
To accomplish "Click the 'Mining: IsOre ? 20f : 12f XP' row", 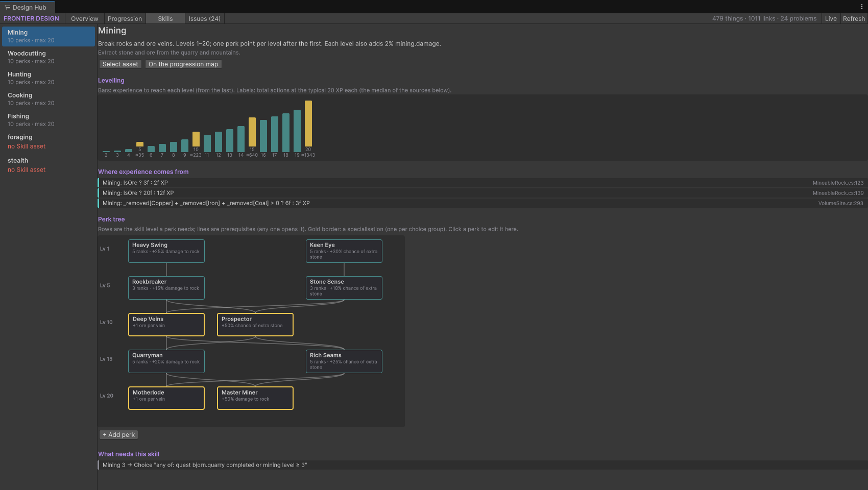I will [x=483, y=193].
